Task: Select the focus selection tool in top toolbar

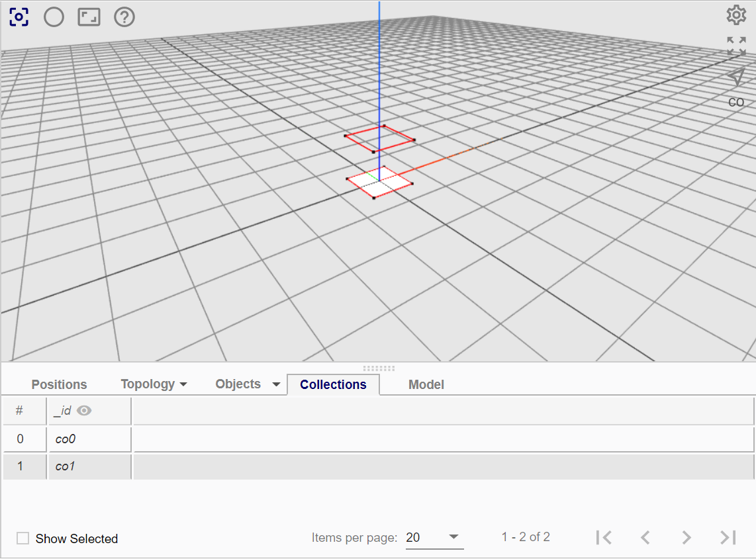Action: coord(19,17)
